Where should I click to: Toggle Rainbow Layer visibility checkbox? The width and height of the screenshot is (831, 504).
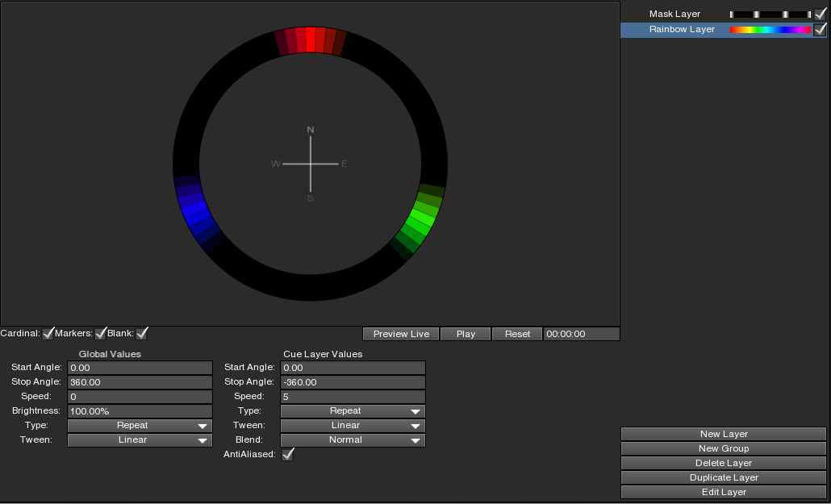[x=820, y=30]
